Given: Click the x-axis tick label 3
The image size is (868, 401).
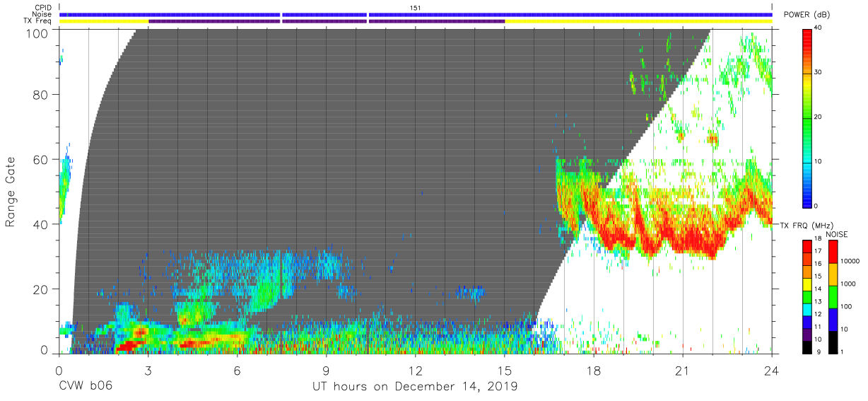Looking at the screenshot, I should (x=148, y=370).
